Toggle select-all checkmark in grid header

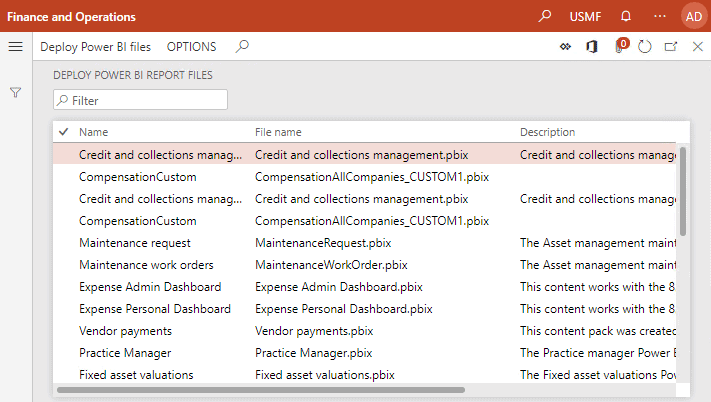click(x=63, y=132)
